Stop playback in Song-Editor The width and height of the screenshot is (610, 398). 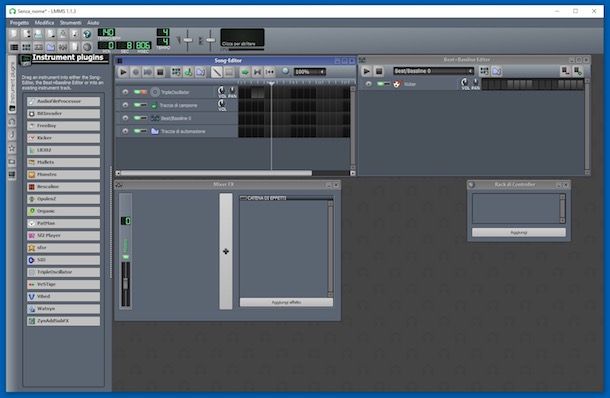point(160,72)
